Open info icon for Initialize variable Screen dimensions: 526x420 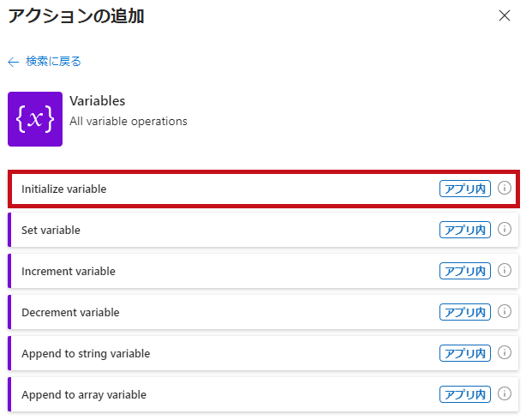click(x=505, y=188)
